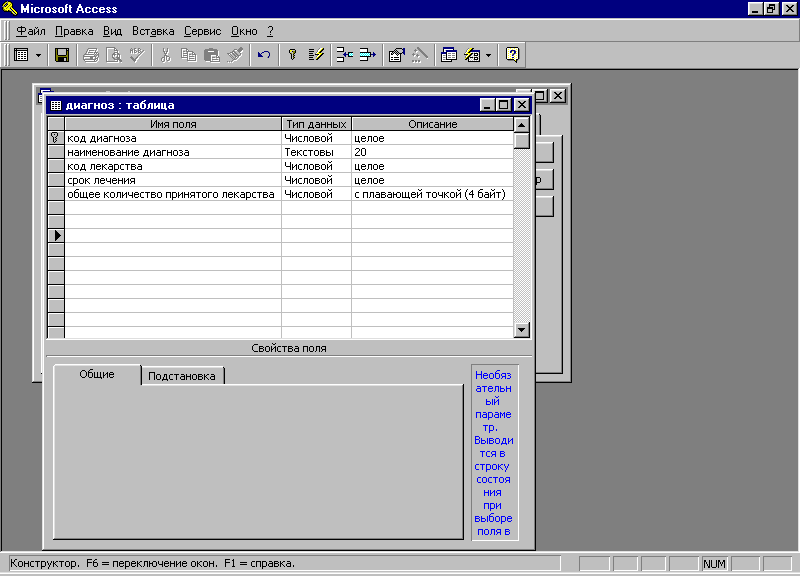Click the vertical scrollbar thumb in field grid
This screenshot has height=576, width=800.
(521, 141)
